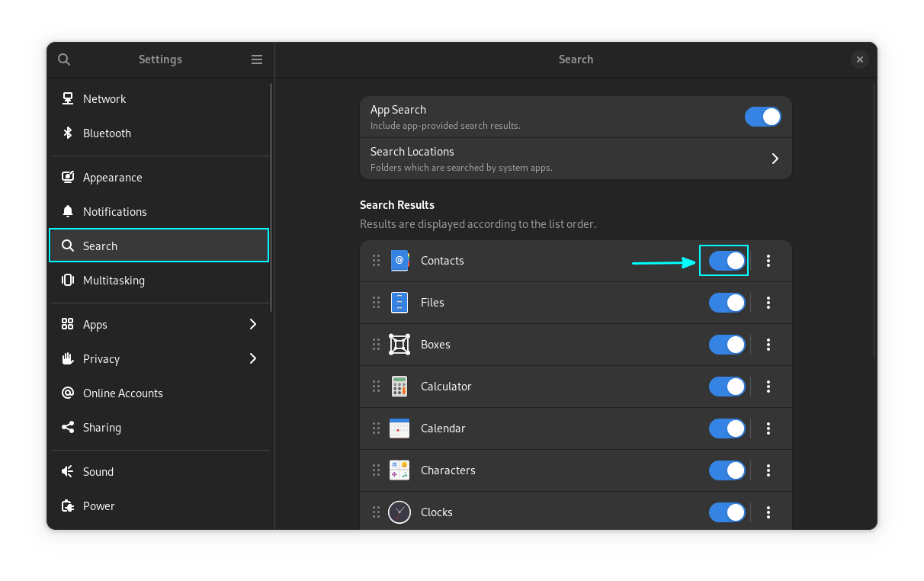Click the sidebar vertical scrollbar

tap(271, 198)
